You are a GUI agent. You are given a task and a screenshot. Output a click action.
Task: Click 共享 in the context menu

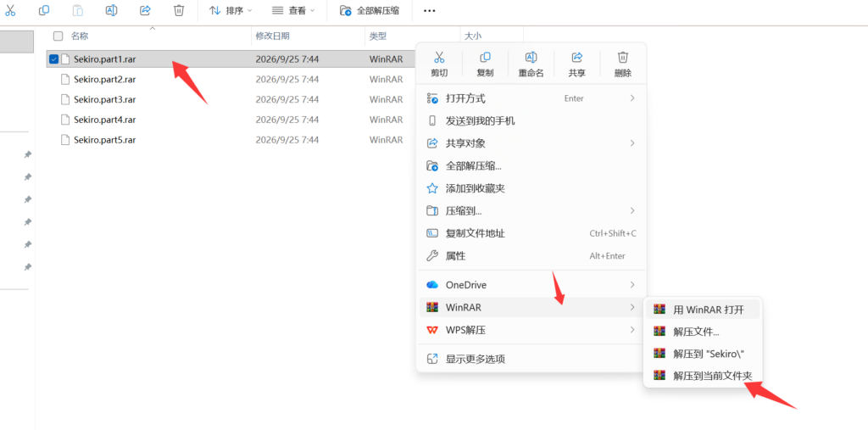click(x=576, y=64)
